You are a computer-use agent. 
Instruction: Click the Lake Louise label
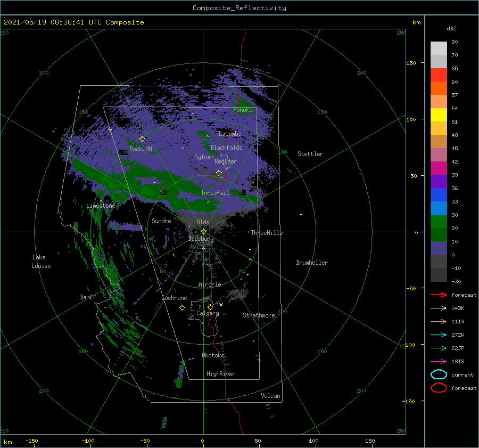(x=41, y=262)
